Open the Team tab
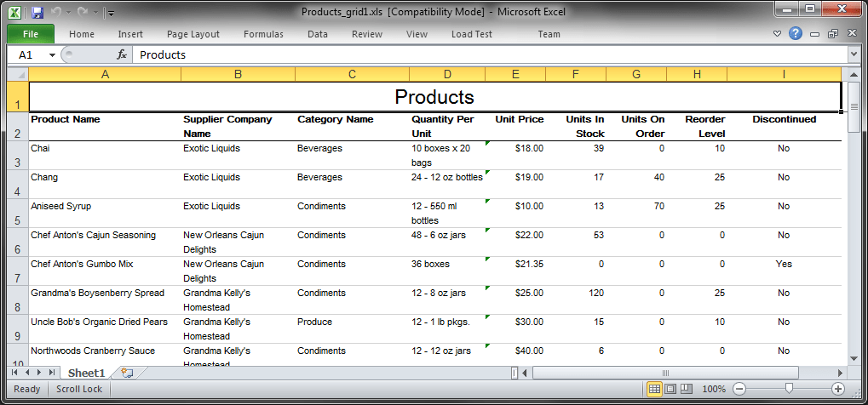 point(549,34)
